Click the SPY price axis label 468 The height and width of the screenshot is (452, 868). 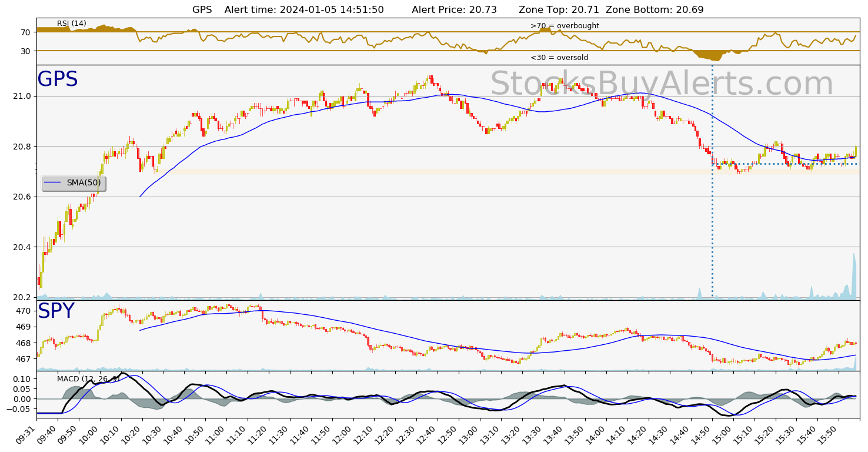(x=24, y=343)
